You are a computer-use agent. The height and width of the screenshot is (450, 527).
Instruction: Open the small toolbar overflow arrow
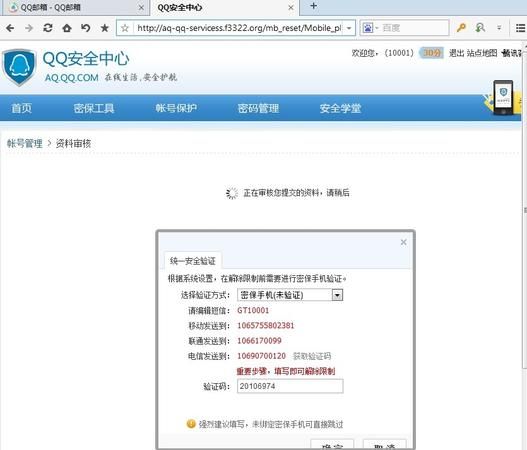(499, 28)
